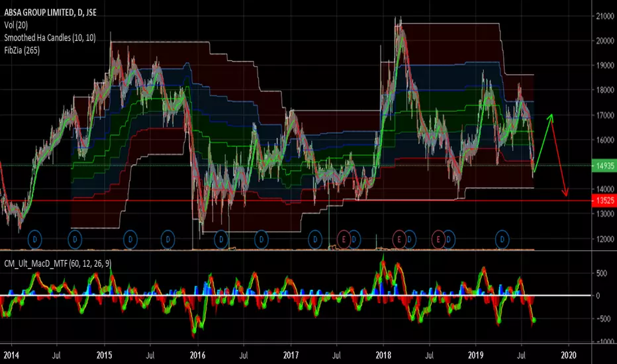Screen dimensions: 617x364
Task: Open the dividend D marker of September 2018
Action: pyautogui.click(x=449, y=240)
